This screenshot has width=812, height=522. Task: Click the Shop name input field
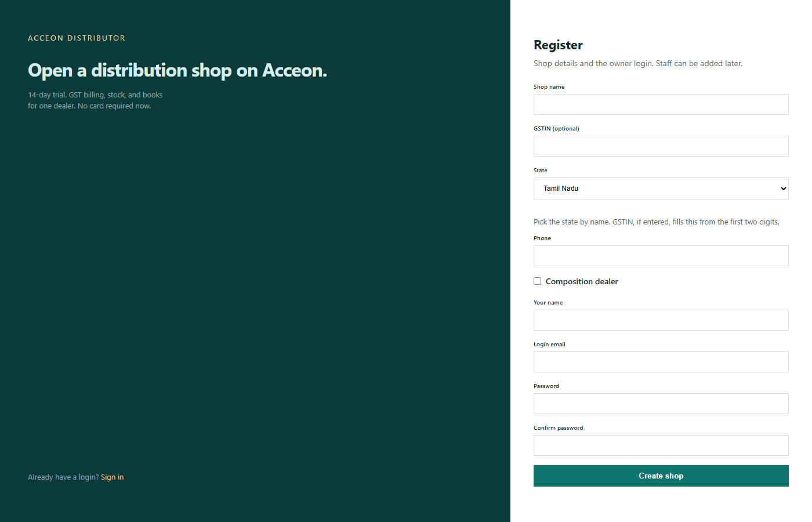pyautogui.click(x=661, y=104)
